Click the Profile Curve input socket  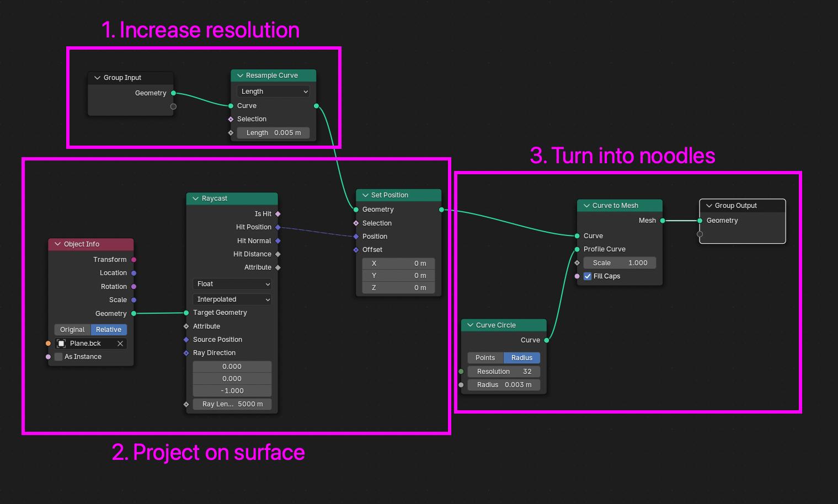click(x=577, y=249)
